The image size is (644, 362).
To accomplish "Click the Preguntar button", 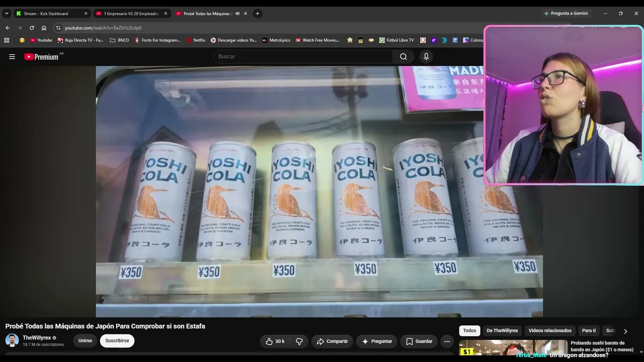I will click(x=377, y=341).
